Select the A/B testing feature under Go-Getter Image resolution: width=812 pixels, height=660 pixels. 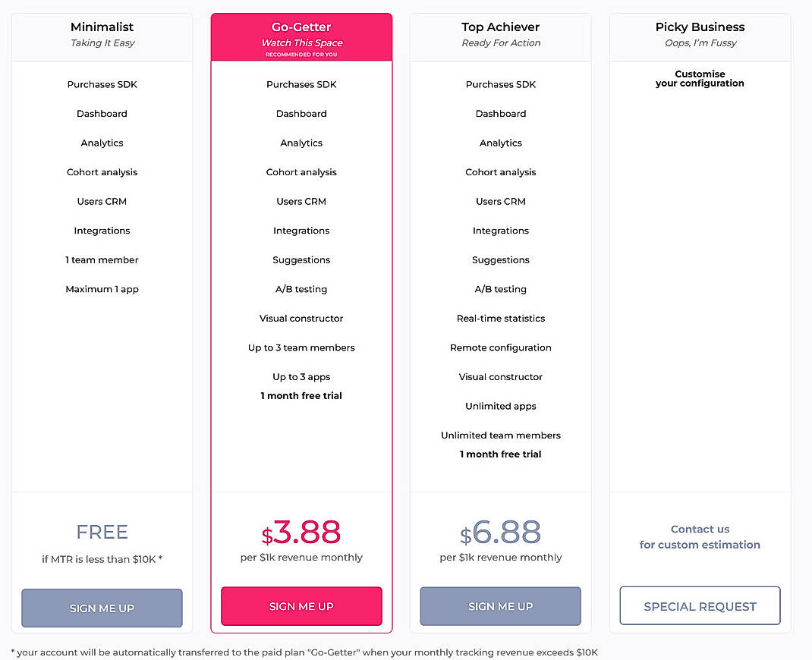click(301, 289)
